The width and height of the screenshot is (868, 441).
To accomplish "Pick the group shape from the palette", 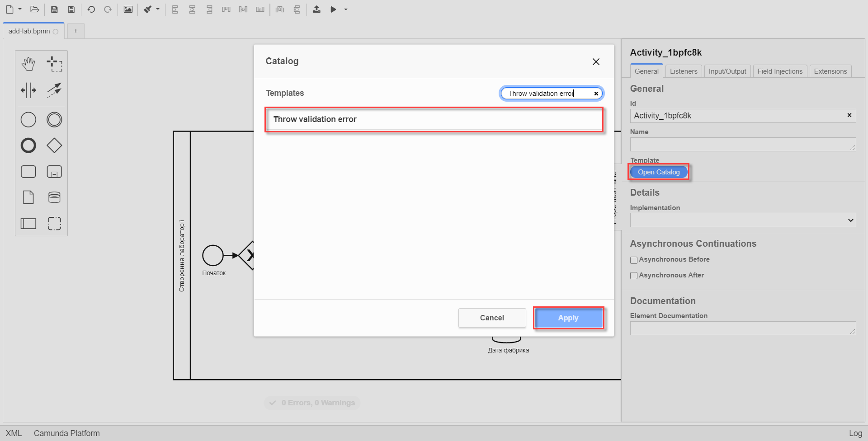I will [54, 223].
